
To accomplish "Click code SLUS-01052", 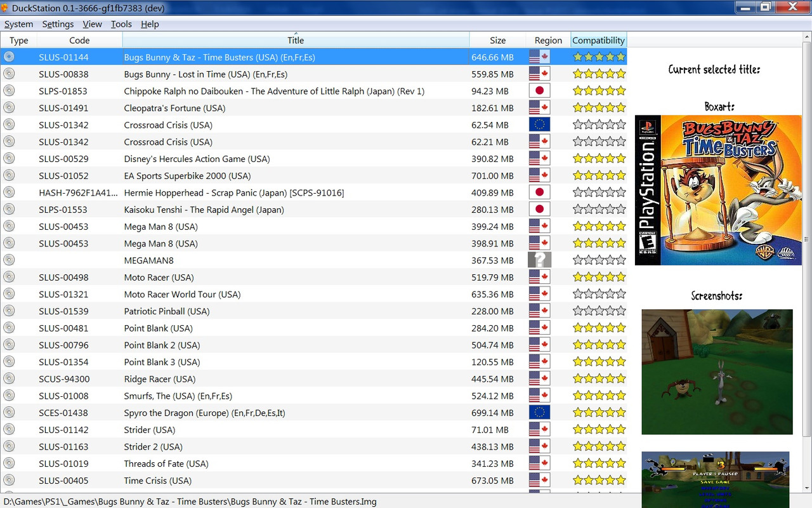I will pos(63,175).
